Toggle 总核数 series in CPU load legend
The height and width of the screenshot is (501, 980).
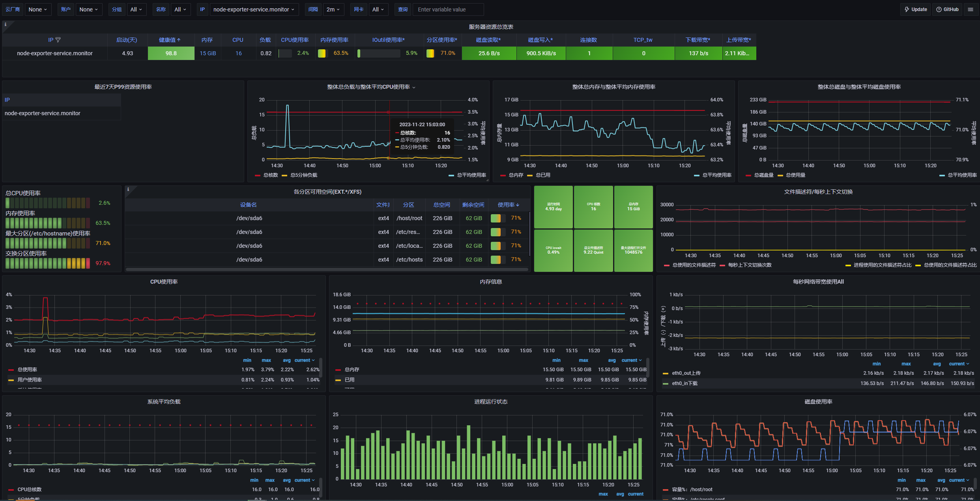click(270, 175)
